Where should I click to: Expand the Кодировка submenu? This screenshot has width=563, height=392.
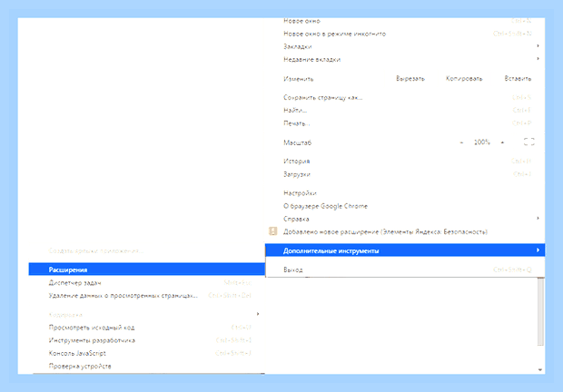pyautogui.click(x=147, y=315)
